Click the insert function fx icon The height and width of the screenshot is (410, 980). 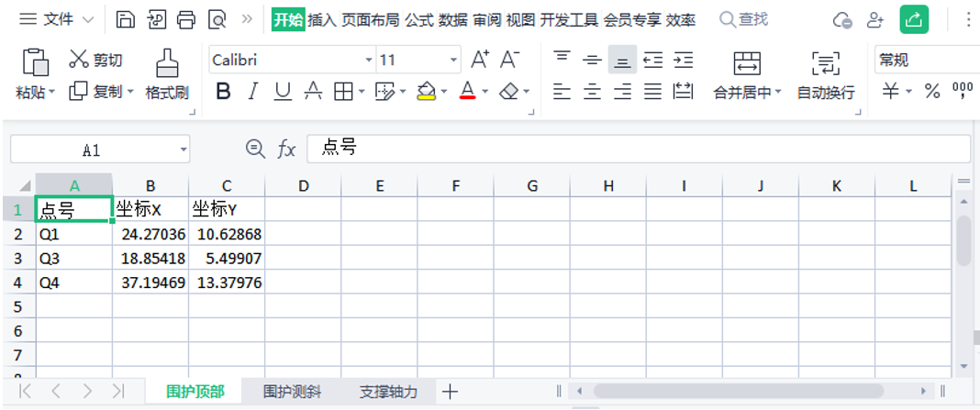coord(287,149)
